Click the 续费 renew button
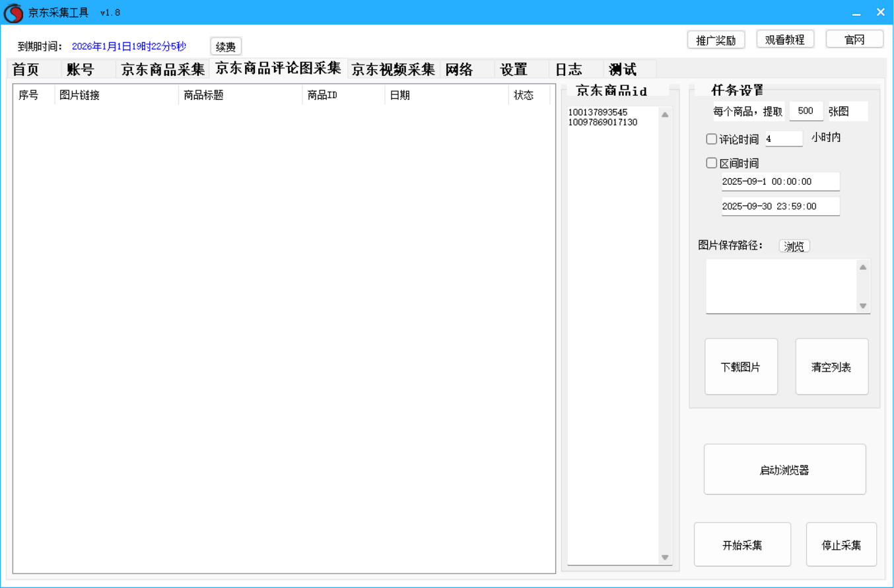 226,47
